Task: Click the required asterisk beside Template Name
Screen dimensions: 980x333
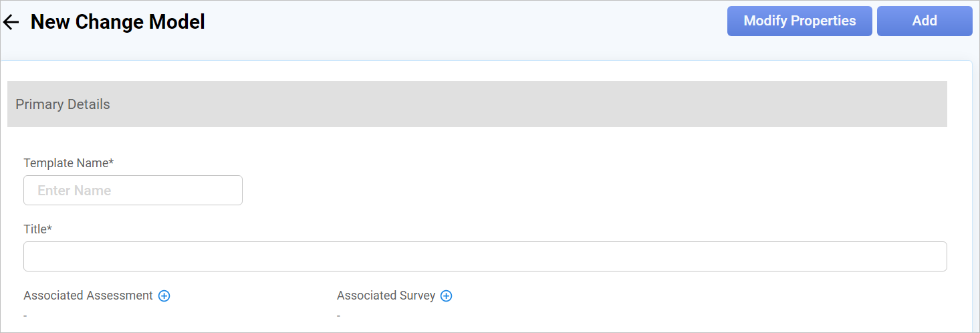Action: [112, 162]
